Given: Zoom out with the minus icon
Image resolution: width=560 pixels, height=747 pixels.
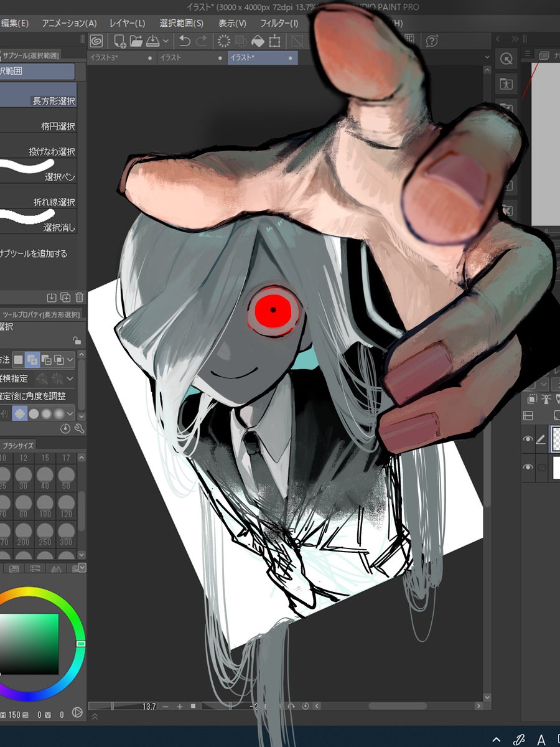Looking at the screenshot, I should coord(166,707).
